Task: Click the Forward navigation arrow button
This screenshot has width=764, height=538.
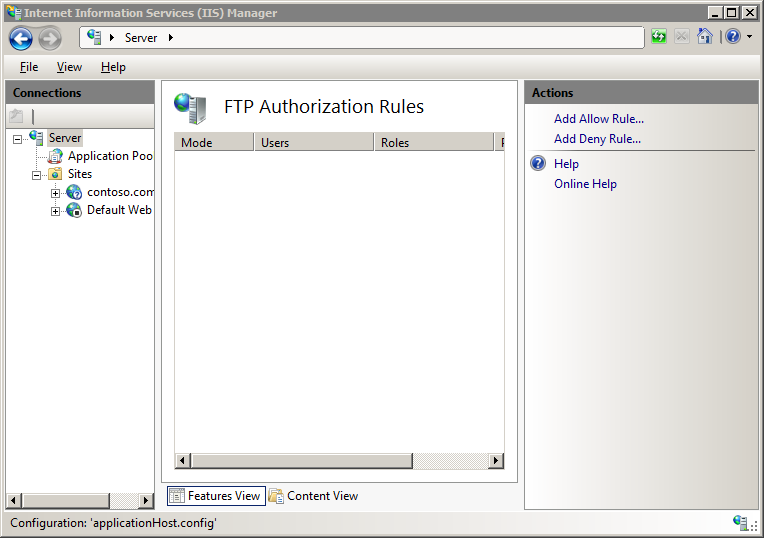Action: 50,38
